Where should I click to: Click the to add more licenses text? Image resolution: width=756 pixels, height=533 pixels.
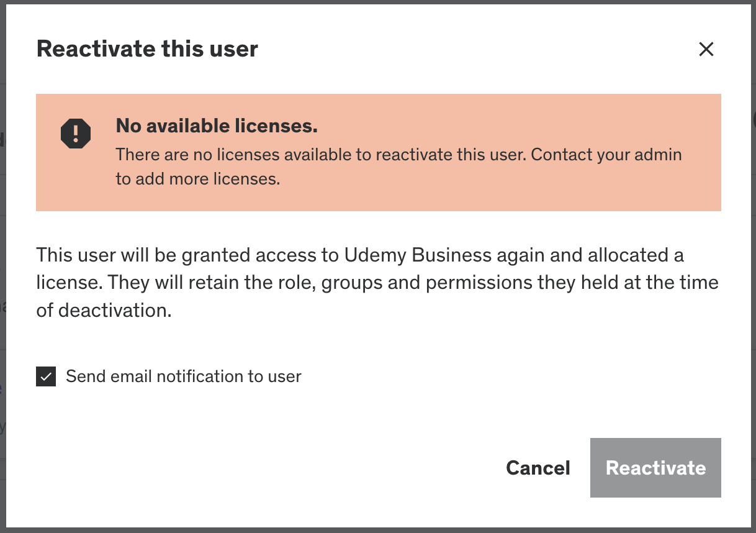point(198,179)
